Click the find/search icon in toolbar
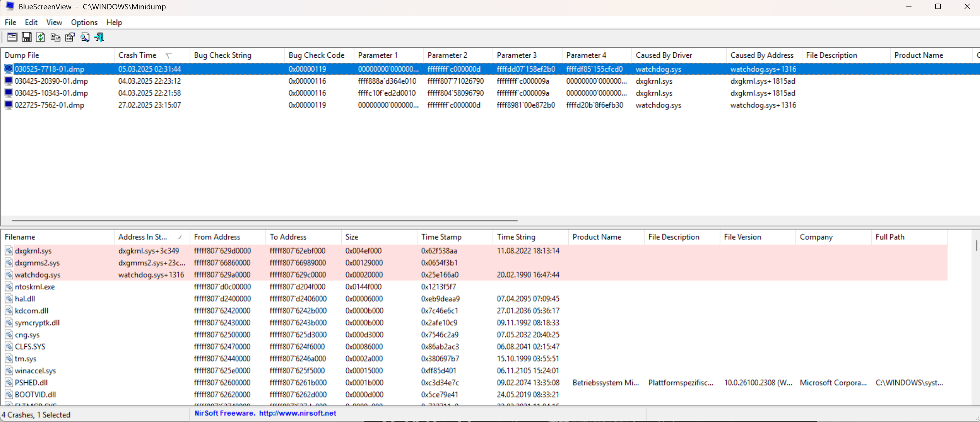 coord(84,37)
